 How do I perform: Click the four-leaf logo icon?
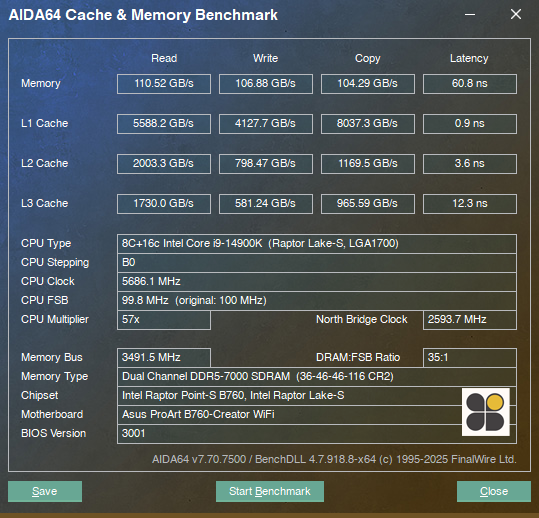(x=485, y=412)
